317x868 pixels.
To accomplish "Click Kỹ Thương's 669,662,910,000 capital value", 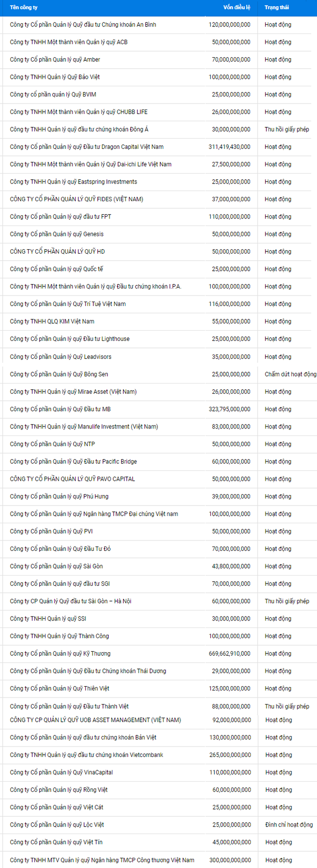I will [x=229, y=654].
